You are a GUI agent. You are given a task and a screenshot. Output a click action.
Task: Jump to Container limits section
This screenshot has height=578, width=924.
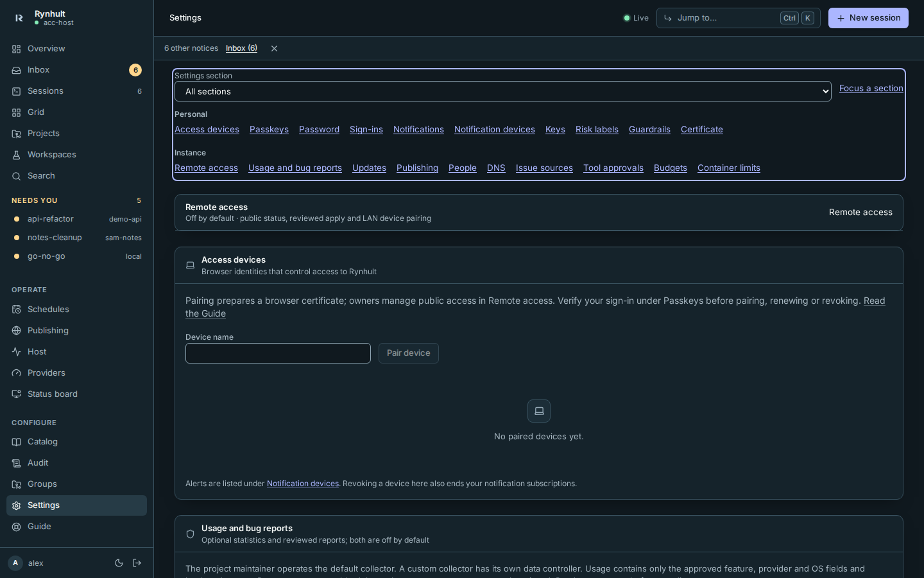729,168
